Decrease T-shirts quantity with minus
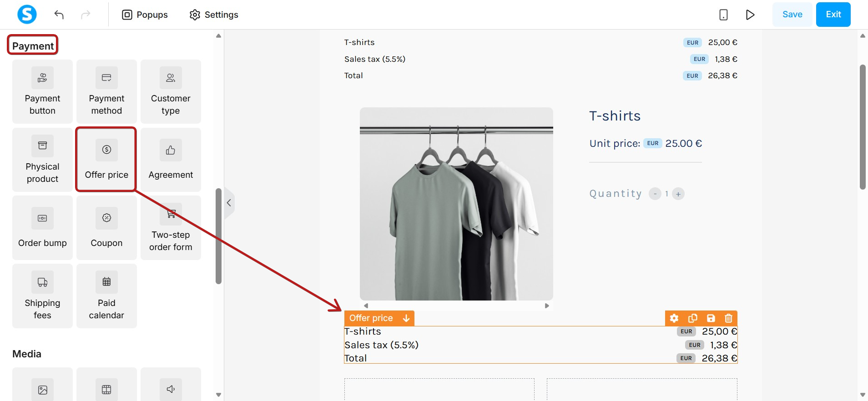This screenshot has width=868, height=401. pyautogui.click(x=655, y=194)
